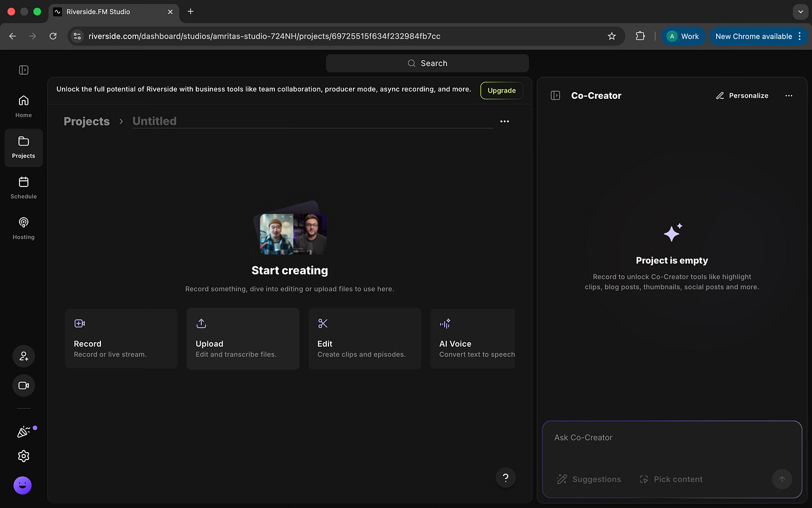Click the 'Project is empty' heading

tap(672, 260)
